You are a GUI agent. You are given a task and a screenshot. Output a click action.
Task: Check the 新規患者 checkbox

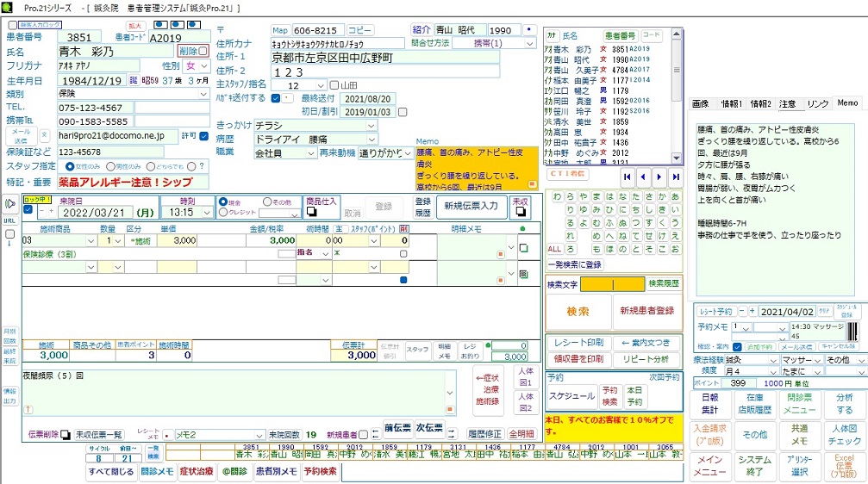click(363, 435)
